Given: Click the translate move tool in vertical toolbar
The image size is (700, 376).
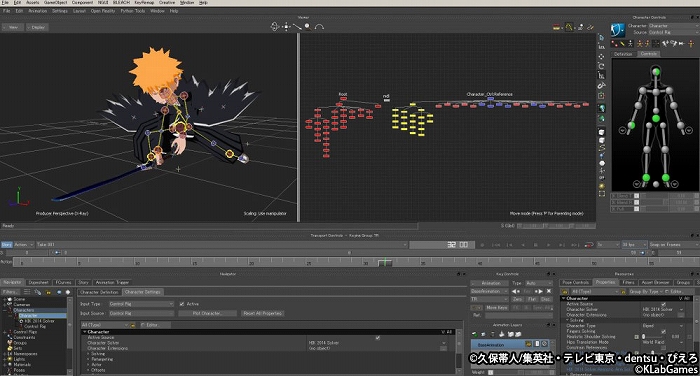Looking at the screenshot, I should [x=601, y=56].
